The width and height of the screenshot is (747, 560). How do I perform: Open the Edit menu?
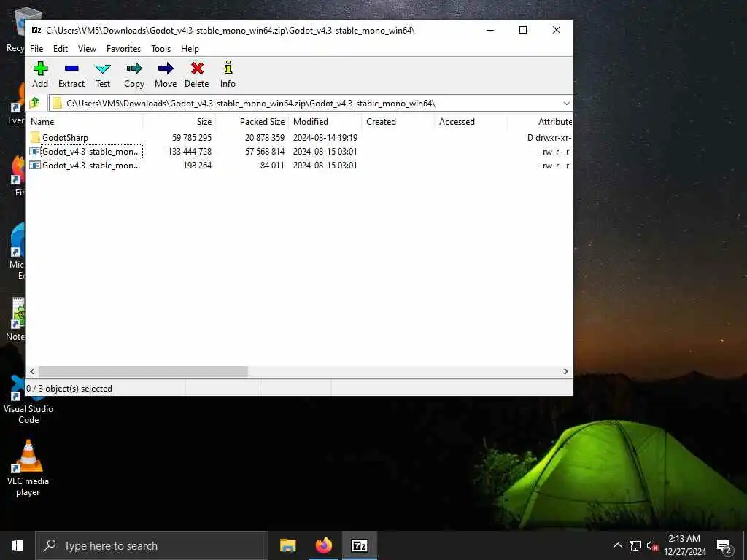click(61, 49)
